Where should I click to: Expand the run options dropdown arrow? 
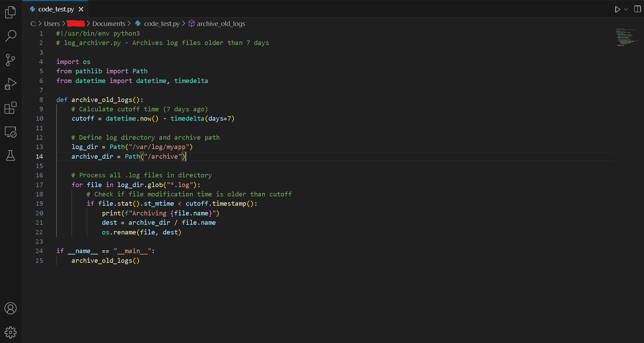626,9
